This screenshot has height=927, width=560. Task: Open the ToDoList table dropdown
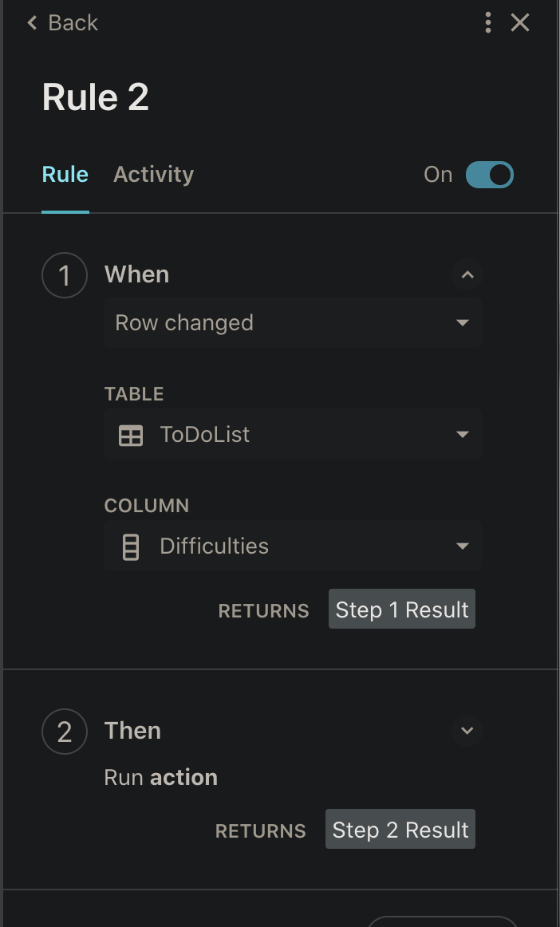(292, 435)
